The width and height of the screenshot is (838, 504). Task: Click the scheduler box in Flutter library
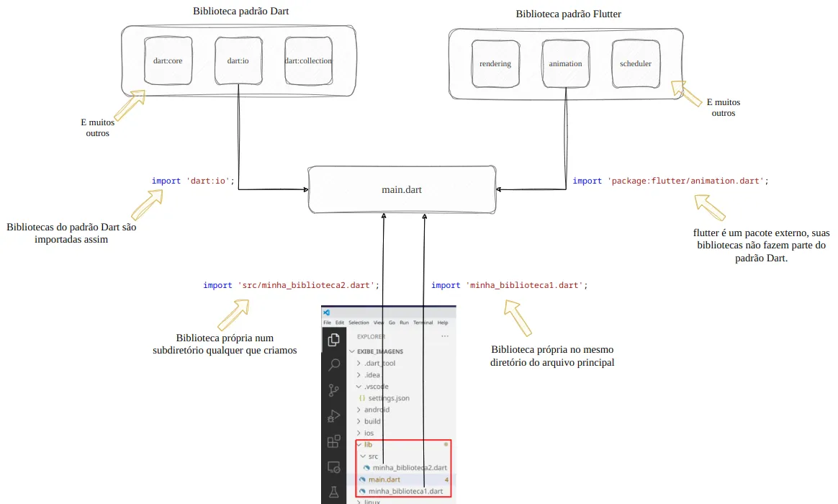(x=636, y=63)
